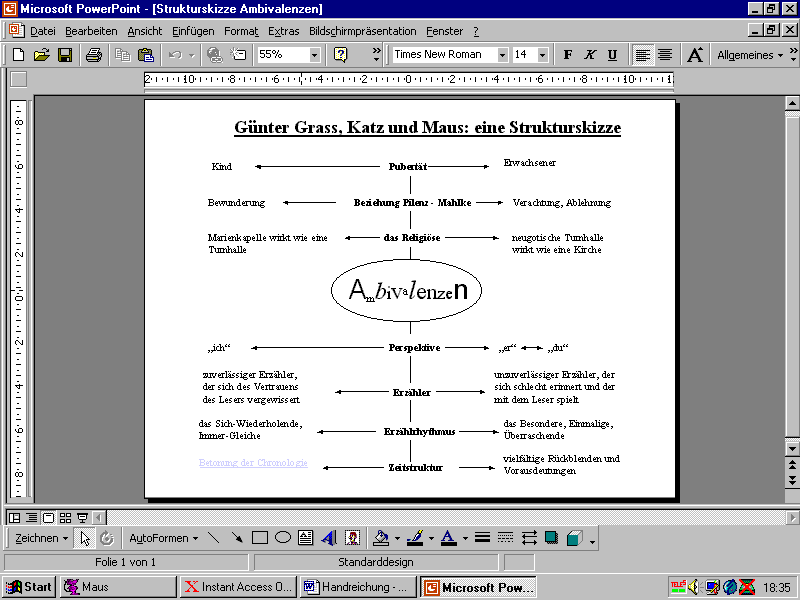
Task: Open the WordArt insert tool
Action: point(329,538)
